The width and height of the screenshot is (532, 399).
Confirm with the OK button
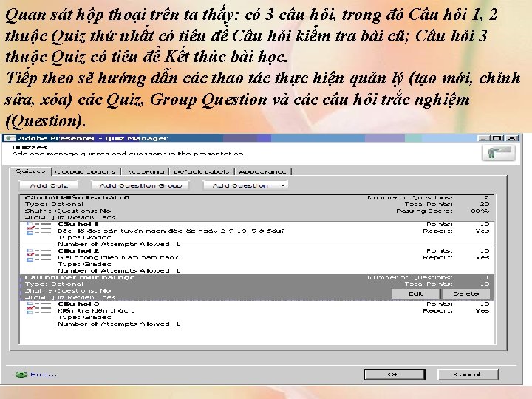394,375
